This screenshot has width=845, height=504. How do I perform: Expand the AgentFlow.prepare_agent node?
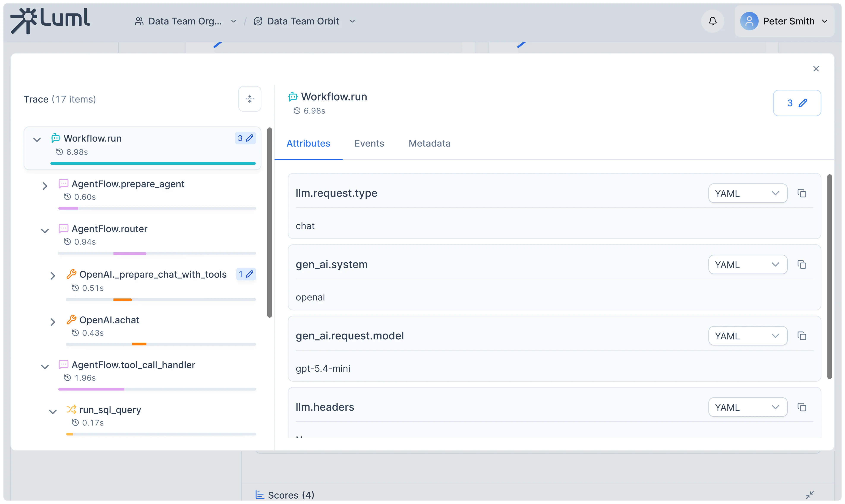pyautogui.click(x=44, y=186)
